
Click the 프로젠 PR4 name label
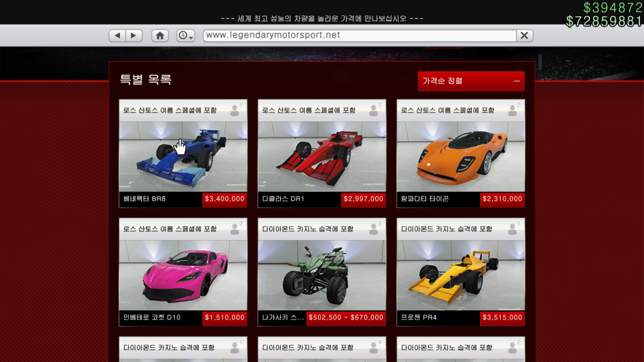[x=419, y=317]
